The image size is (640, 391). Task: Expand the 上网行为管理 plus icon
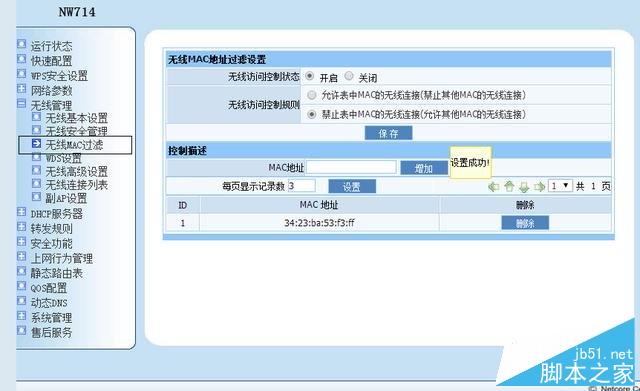click(x=22, y=256)
